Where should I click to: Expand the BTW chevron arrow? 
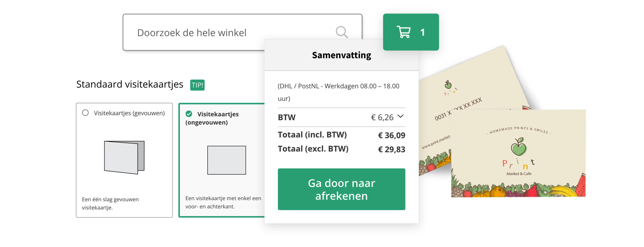tap(400, 116)
